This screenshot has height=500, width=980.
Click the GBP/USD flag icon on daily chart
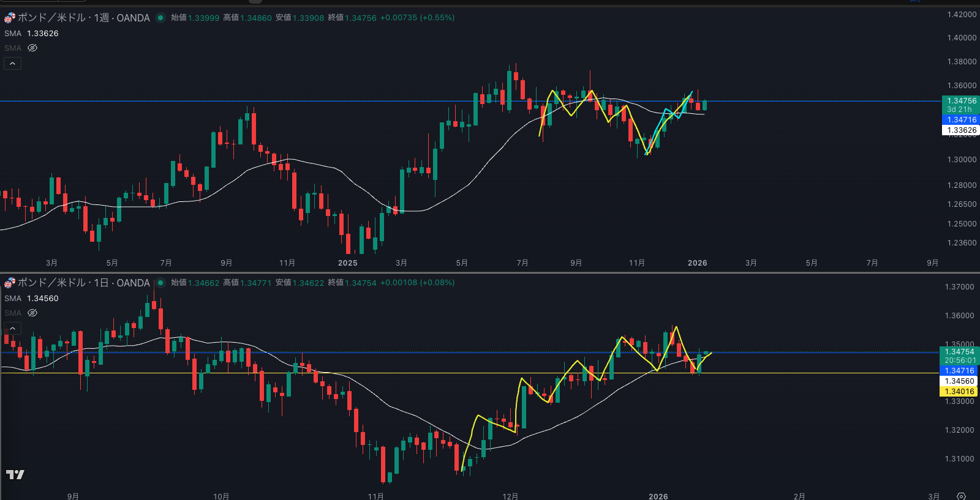pos(9,283)
